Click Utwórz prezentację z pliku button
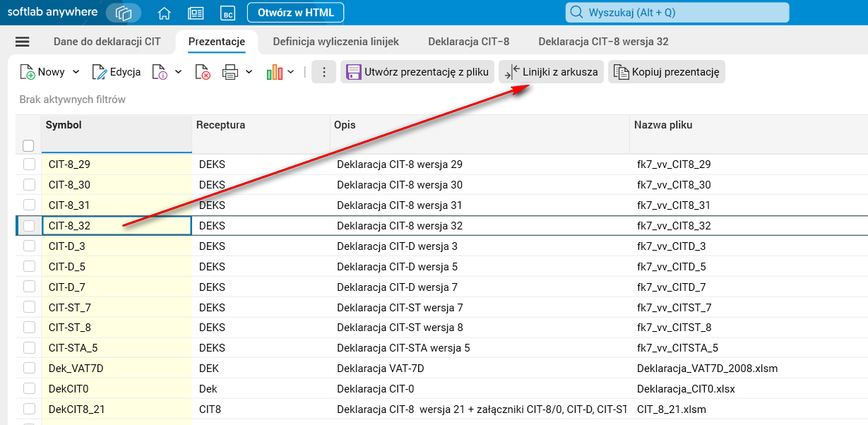868x425 pixels. tap(417, 72)
